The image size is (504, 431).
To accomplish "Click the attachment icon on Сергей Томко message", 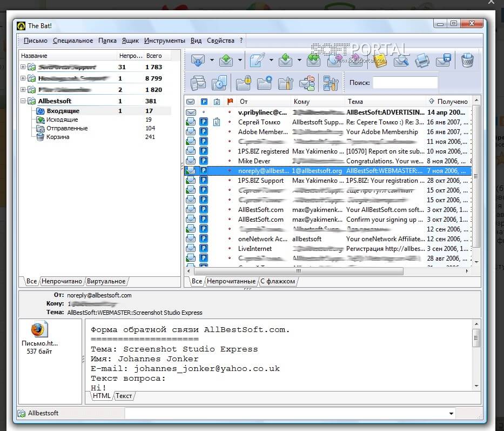I will click(x=217, y=122).
